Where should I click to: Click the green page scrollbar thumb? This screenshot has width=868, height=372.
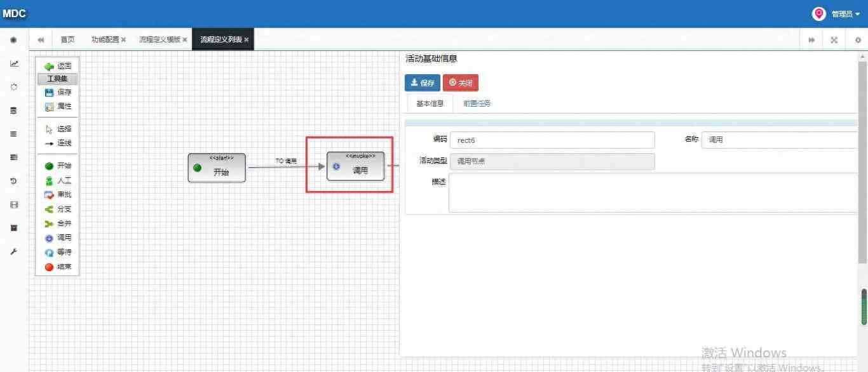coord(864,308)
